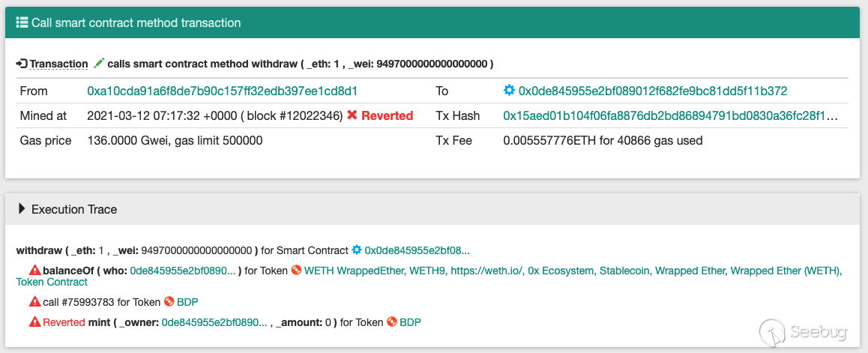Click the _owner address in the mint call

click(214, 322)
